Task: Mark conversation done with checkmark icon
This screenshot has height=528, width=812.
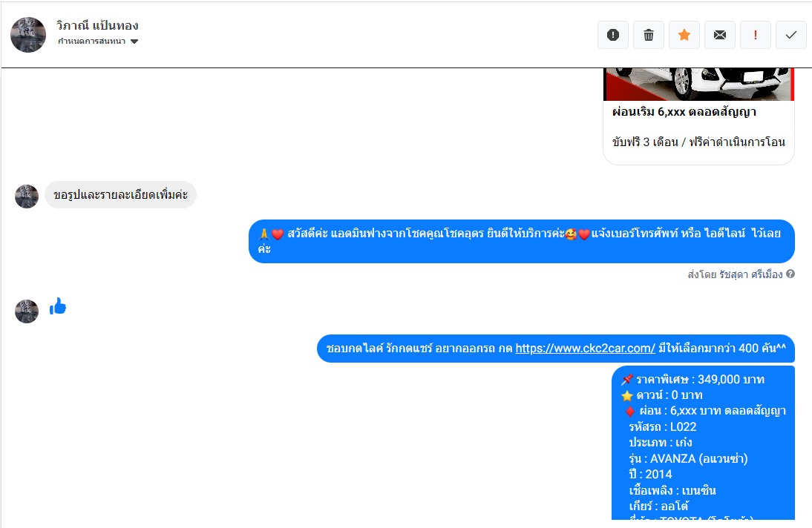Action: pyautogui.click(x=790, y=35)
